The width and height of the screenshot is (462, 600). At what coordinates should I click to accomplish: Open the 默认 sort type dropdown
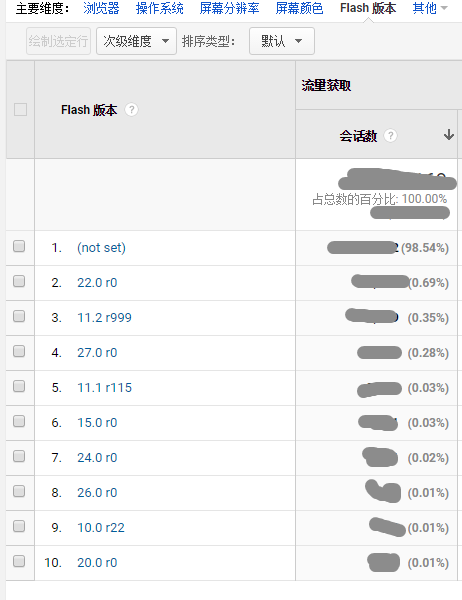282,41
